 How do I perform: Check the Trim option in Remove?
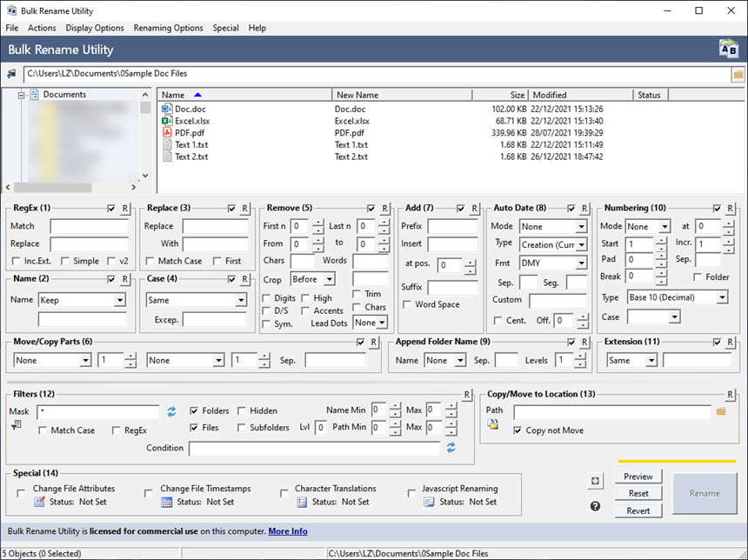[357, 294]
